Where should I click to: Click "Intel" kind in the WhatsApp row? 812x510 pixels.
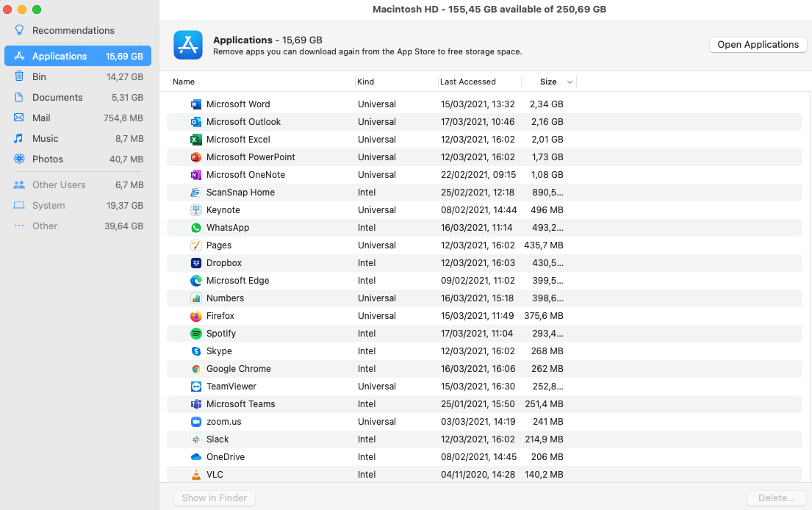[367, 227]
